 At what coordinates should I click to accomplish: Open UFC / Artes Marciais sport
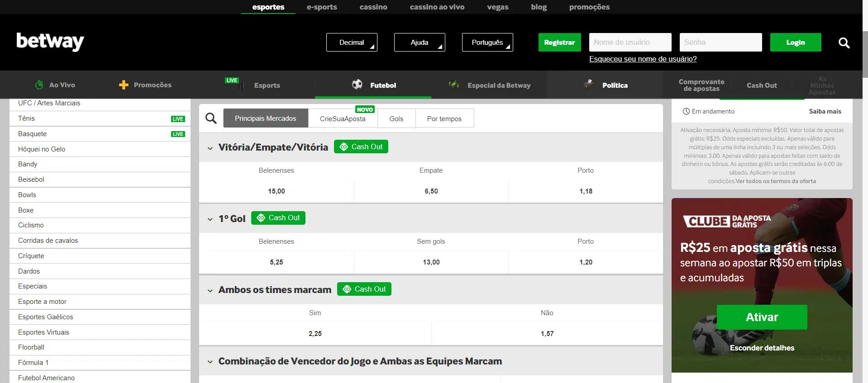(100, 104)
